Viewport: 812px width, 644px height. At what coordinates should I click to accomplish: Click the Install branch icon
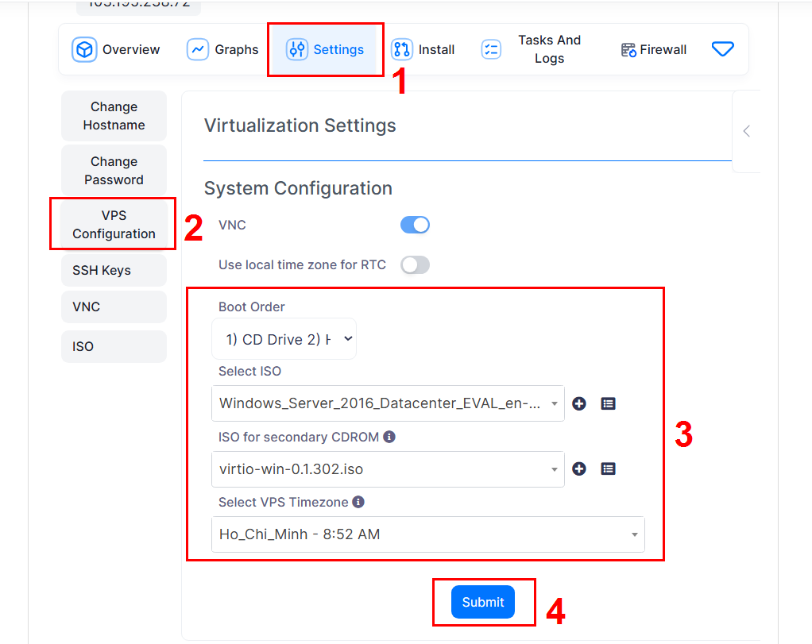click(x=402, y=50)
